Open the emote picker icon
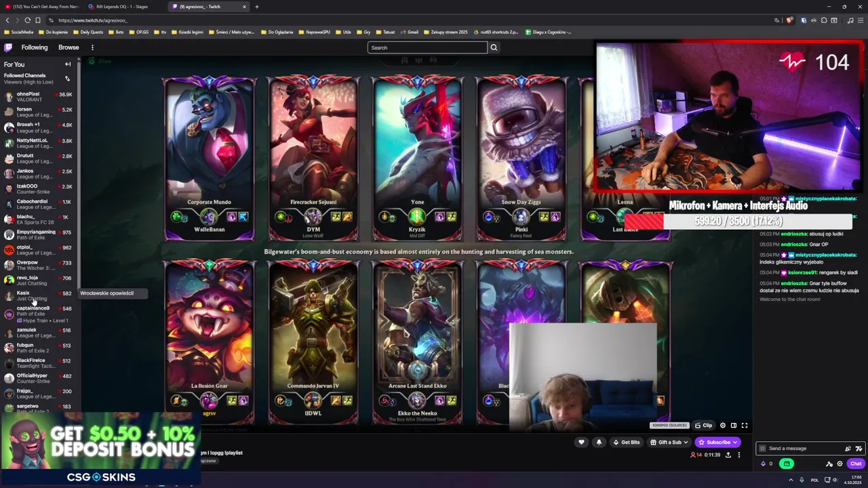The height and width of the screenshot is (488, 868). (x=859, y=449)
